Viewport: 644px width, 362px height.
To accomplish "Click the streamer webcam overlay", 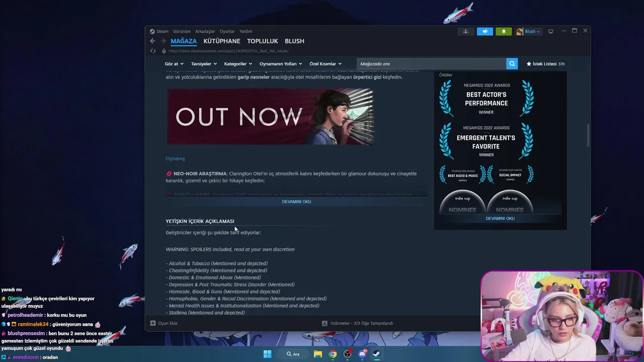I will click(x=562, y=316).
